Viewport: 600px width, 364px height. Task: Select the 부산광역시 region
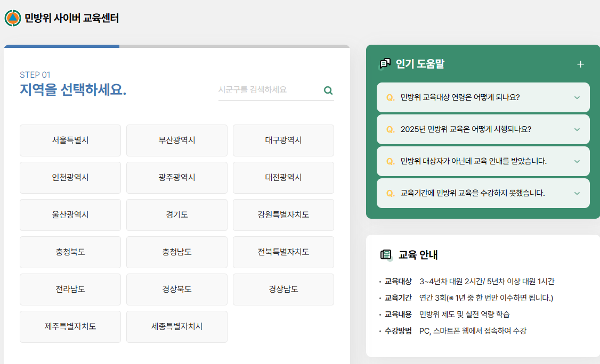(176, 140)
